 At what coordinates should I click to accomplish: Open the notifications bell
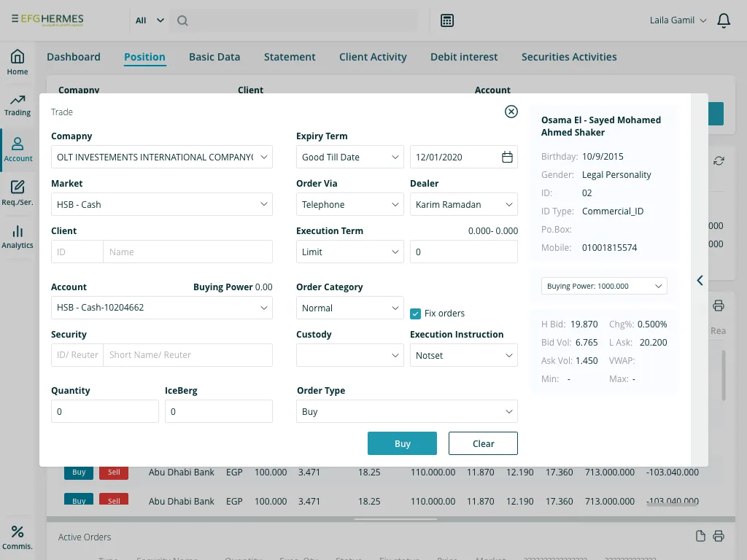(x=724, y=20)
